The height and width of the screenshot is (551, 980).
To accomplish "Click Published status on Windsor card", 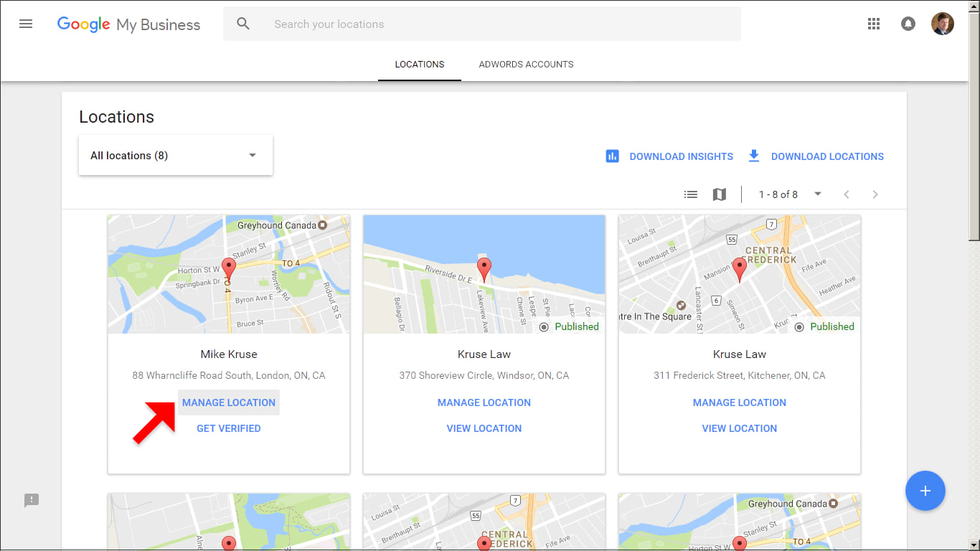I will [569, 326].
